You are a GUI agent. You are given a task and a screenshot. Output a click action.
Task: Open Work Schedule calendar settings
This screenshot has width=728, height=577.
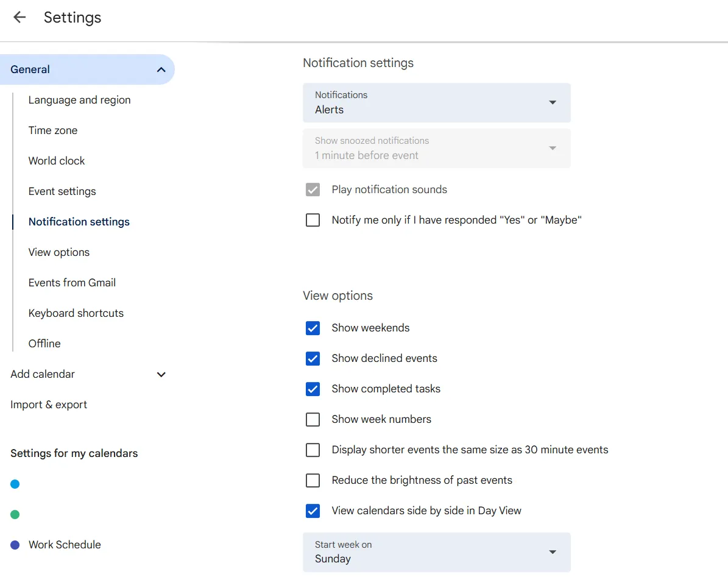click(x=65, y=545)
